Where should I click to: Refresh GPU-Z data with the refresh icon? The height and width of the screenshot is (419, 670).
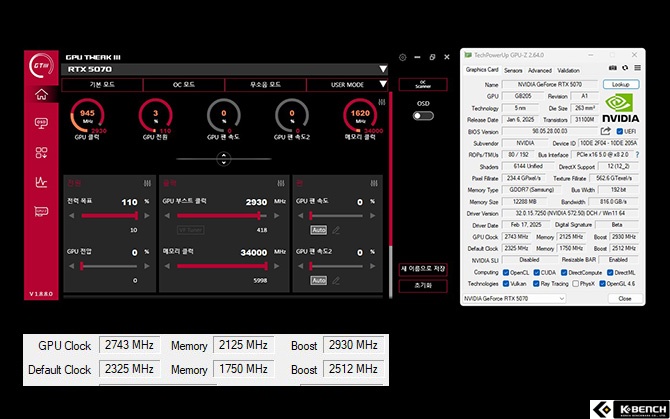625,68
